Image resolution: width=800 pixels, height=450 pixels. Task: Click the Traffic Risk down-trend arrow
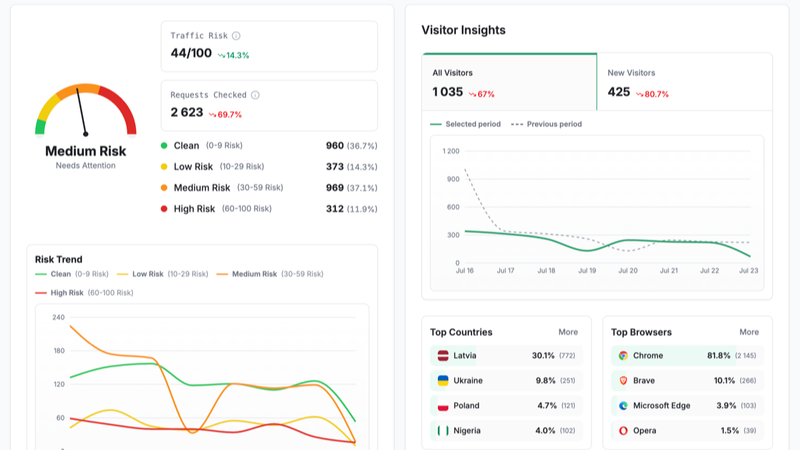(221, 56)
